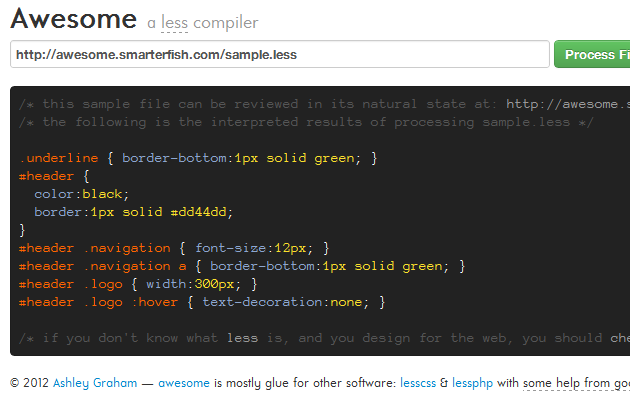Open the dotted 'less' link in the subtitle

[175, 23]
